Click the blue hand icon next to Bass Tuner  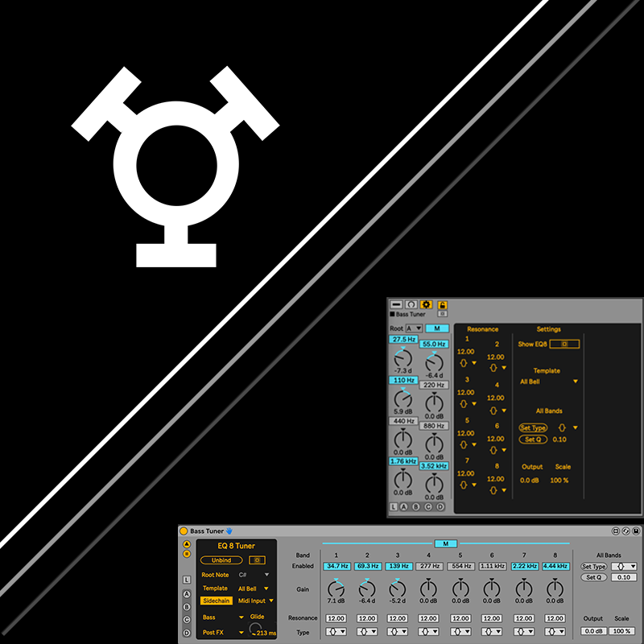click(228, 531)
